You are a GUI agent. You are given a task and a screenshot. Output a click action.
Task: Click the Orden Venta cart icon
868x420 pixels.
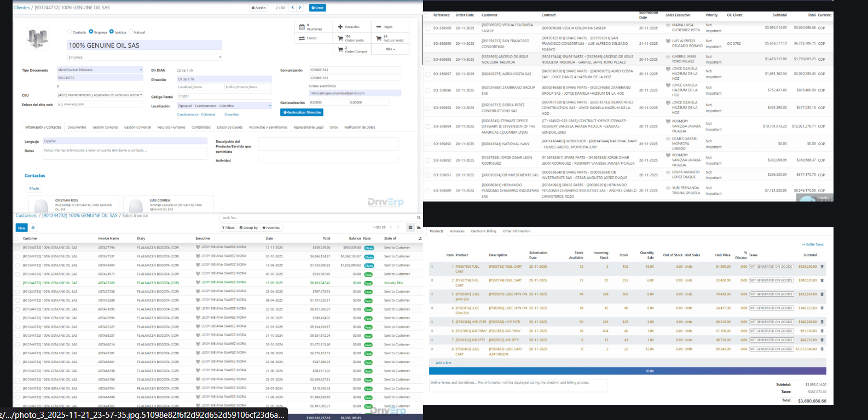click(x=340, y=38)
